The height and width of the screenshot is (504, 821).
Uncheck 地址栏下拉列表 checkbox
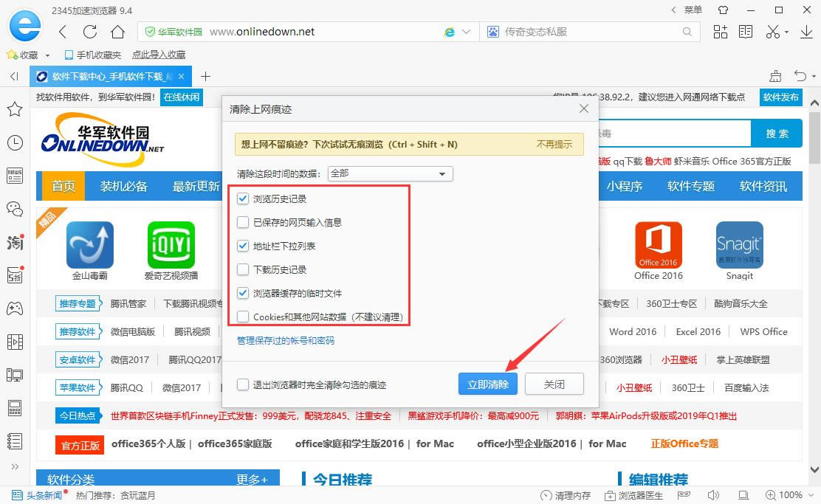(242, 246)
